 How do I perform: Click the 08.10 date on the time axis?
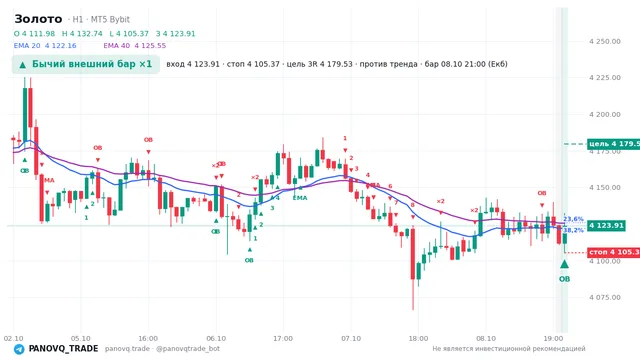(486, 339)
